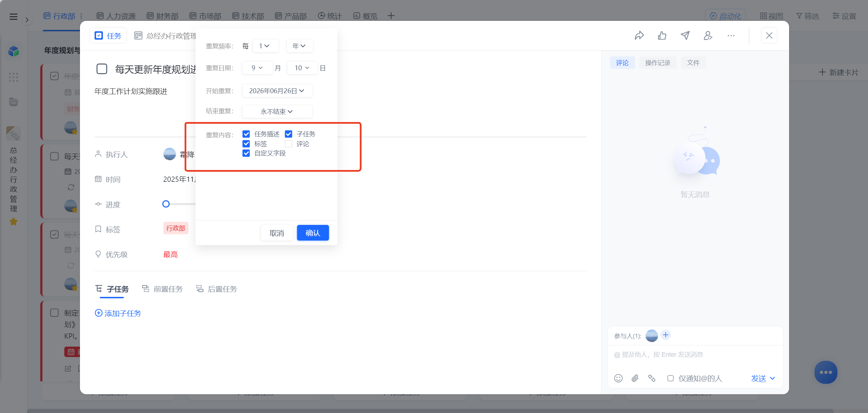Click the 行政部 tag label
This screenshot has height=413, width=868.
[x=176, y=228]
